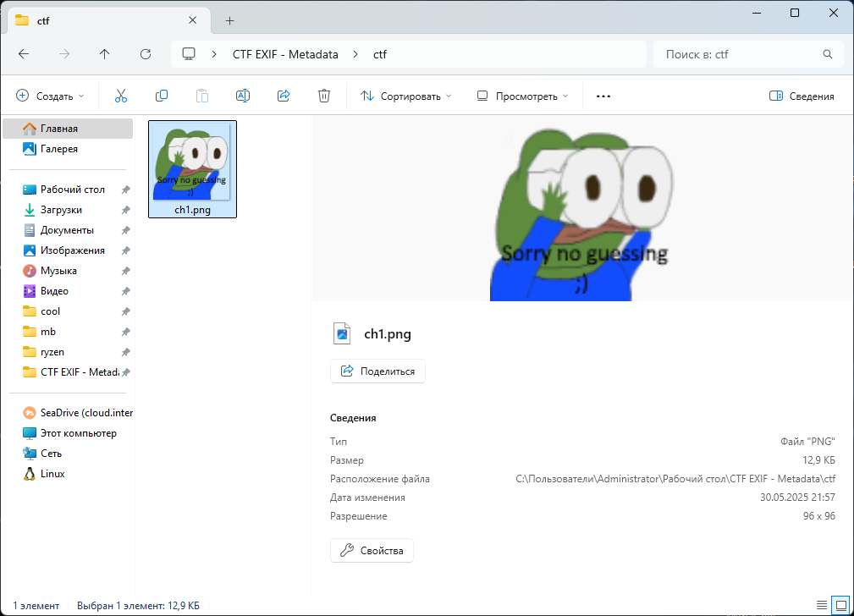
Task: Open Загрузки in the sidebar
Action: click(68, 210)
